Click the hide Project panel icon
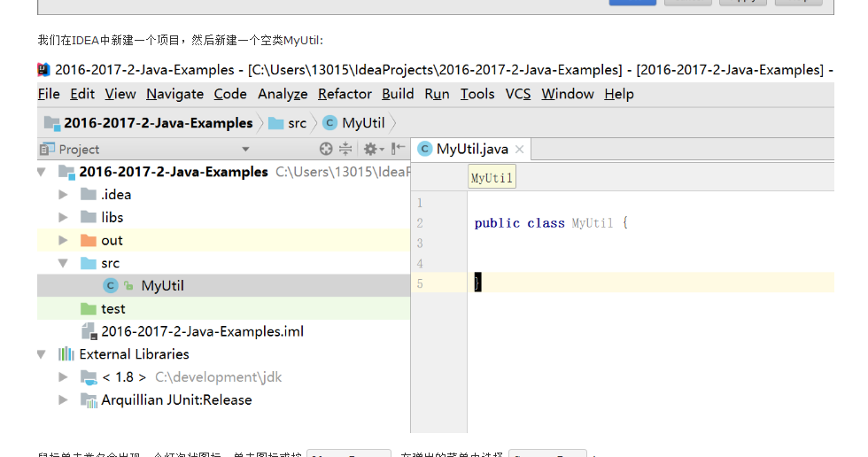Screen dimensions: 868x457 click(398, 149)
